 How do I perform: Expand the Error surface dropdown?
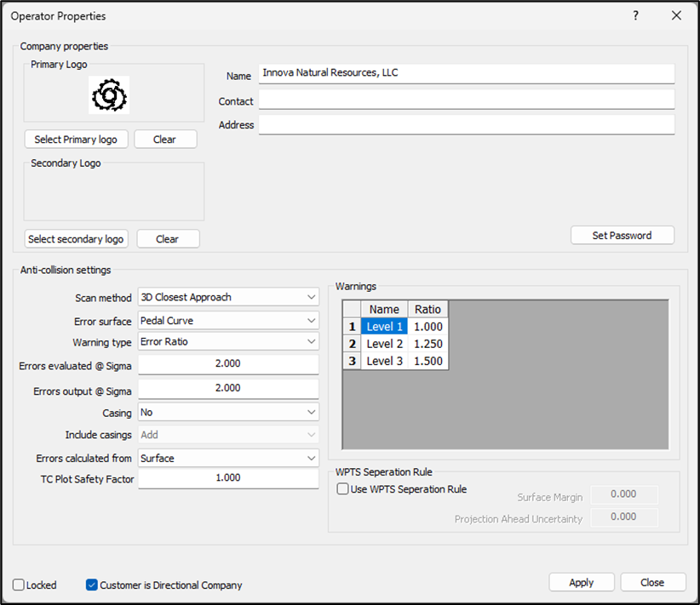pos(228,321)
